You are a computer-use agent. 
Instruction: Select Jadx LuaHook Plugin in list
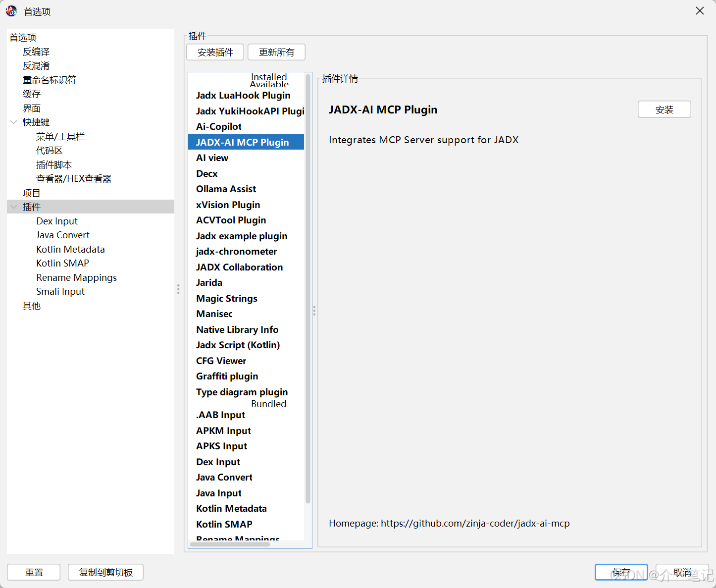246,95
